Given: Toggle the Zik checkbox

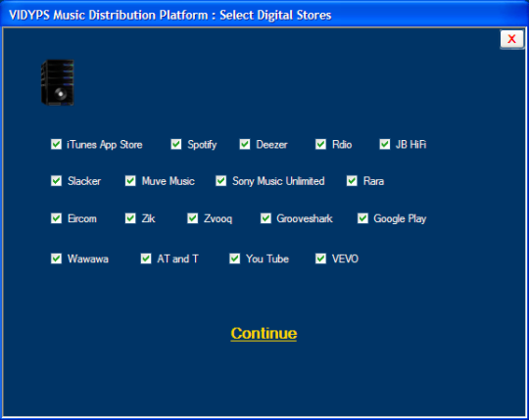Looking at the screenshot, I should click(x=130, y=218).
